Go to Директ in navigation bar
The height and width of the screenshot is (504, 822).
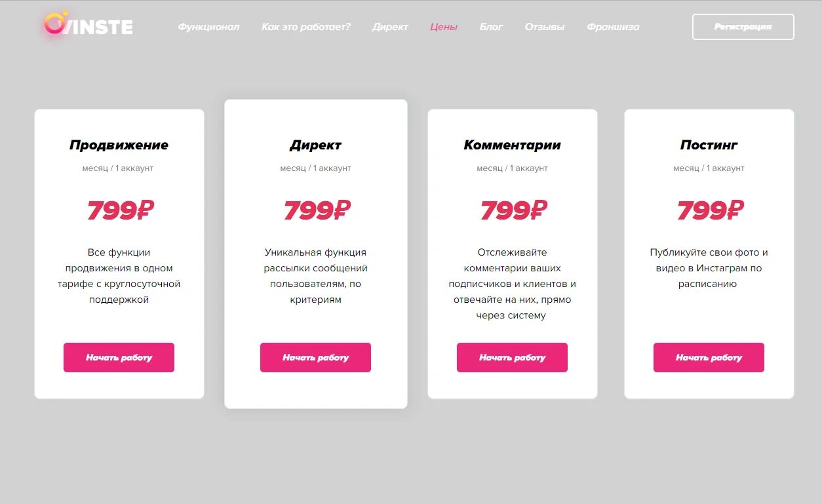pyautogui.click(x=390, y=27)
